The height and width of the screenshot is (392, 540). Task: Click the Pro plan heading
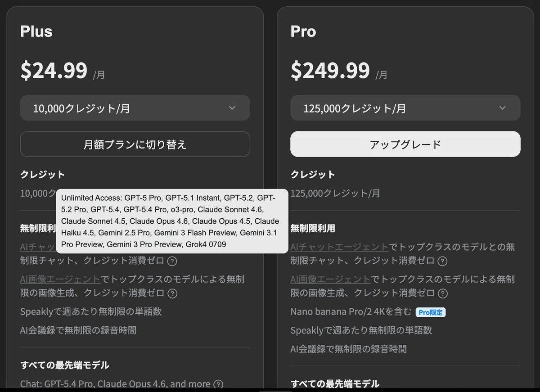click(x=303, y=32)
